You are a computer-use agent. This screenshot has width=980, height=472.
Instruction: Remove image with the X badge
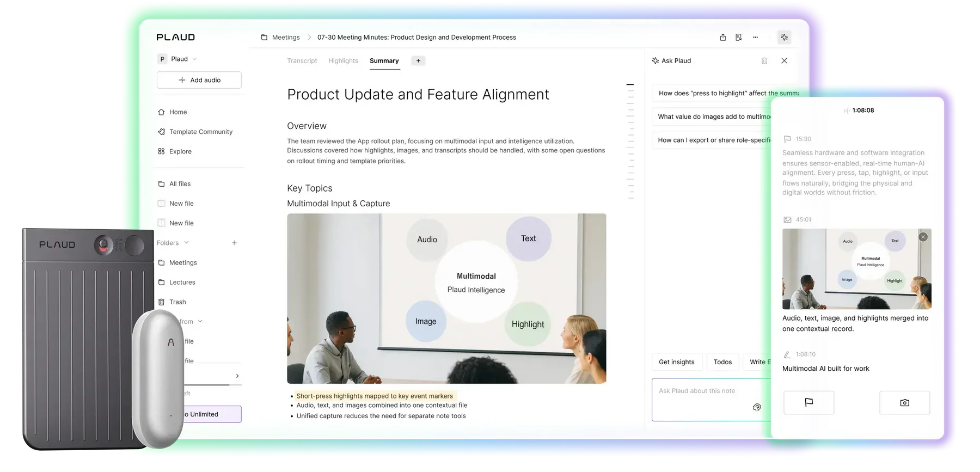pyautogui.click(x=923, y=237)
